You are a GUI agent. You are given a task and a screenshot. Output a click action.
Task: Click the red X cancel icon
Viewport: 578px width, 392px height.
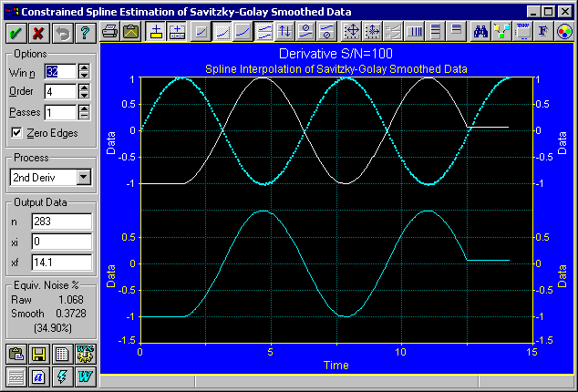point(38,33)
